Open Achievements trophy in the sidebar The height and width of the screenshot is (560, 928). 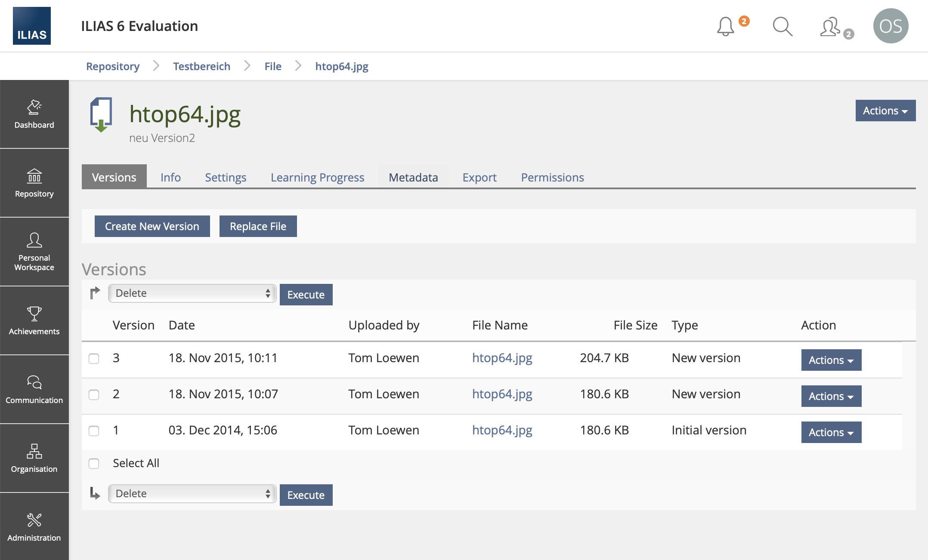pyautogui.click(x=34, y=321)
